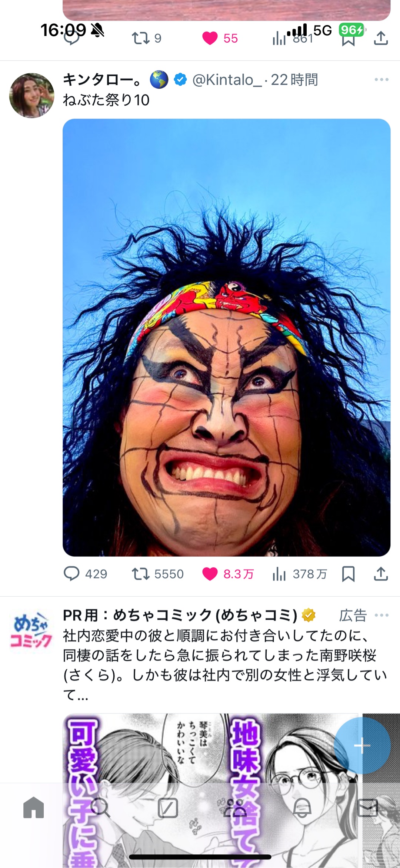Viewport: 400px width, 868px height.
Task: Bookmark the ねぶた祭り10 post
Action: pyautogui.click(x=348, y=574)
